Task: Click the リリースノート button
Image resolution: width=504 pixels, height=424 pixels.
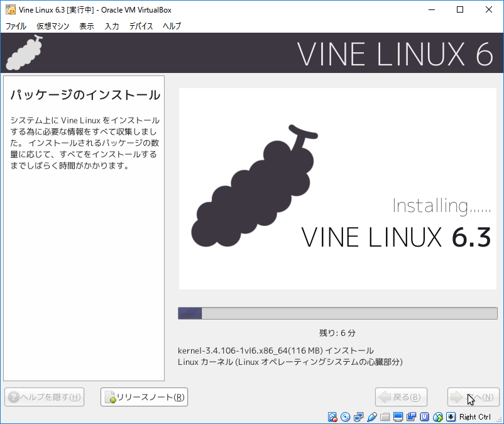Action: pyautogui.click(x=143, y=397)
